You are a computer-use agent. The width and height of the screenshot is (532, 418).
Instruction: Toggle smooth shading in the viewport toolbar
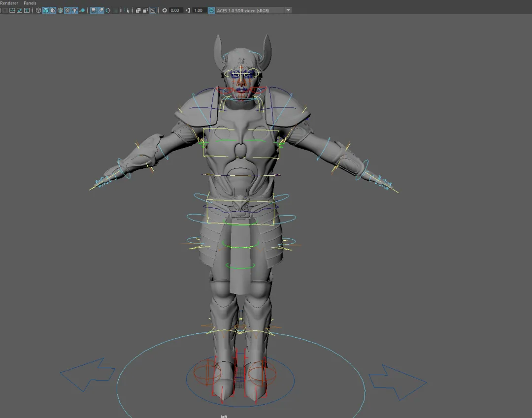pos(46,10)
